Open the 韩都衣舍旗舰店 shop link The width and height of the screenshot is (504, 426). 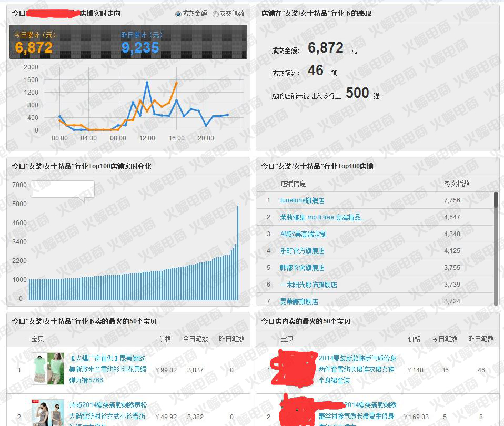pos(302,268)
